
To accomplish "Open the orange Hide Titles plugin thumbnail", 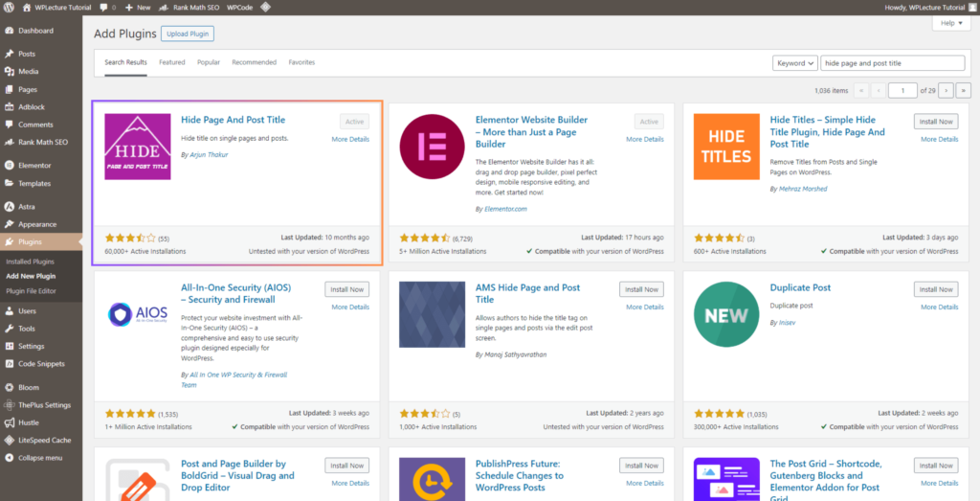I will click(726, 147).
